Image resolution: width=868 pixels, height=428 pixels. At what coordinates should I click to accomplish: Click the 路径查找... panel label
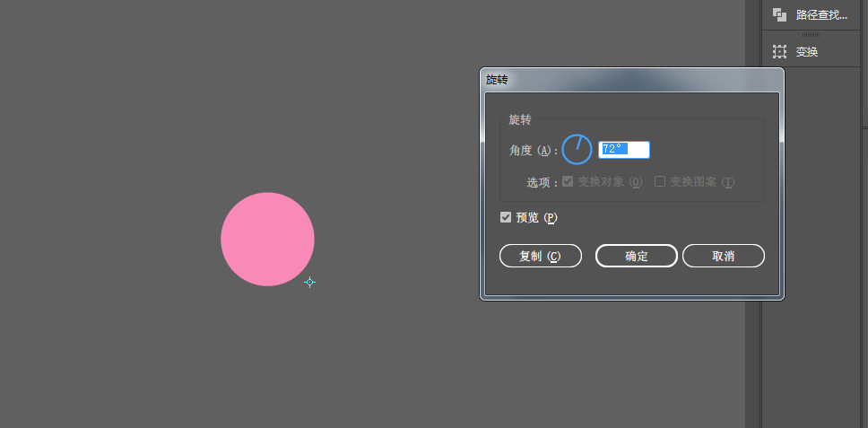pyautogui.click(x=821, y=15)
